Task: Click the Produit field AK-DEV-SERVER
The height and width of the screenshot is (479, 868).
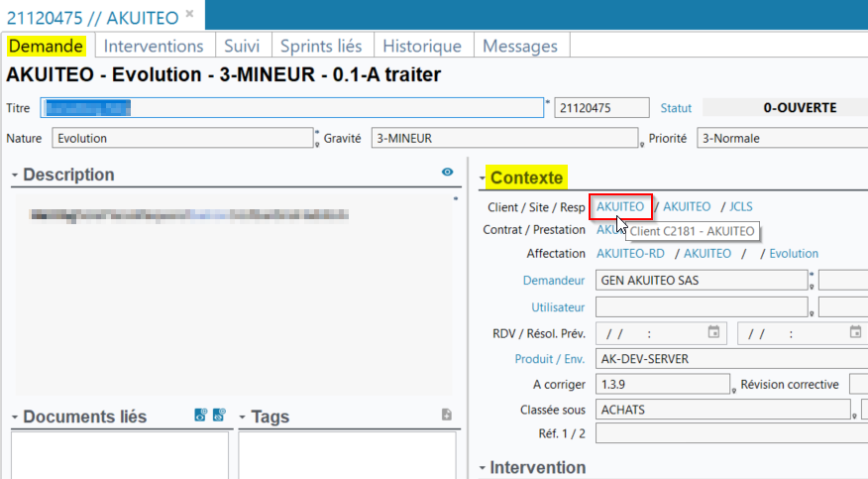Action: 732,359
